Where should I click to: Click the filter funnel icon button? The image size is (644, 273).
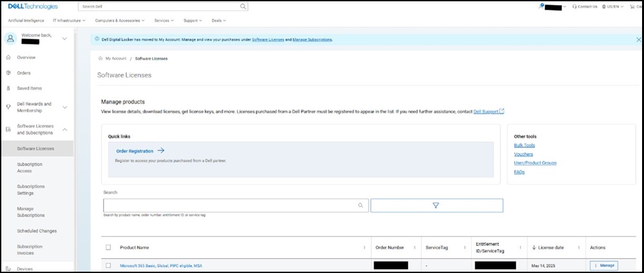click(436, 205)
